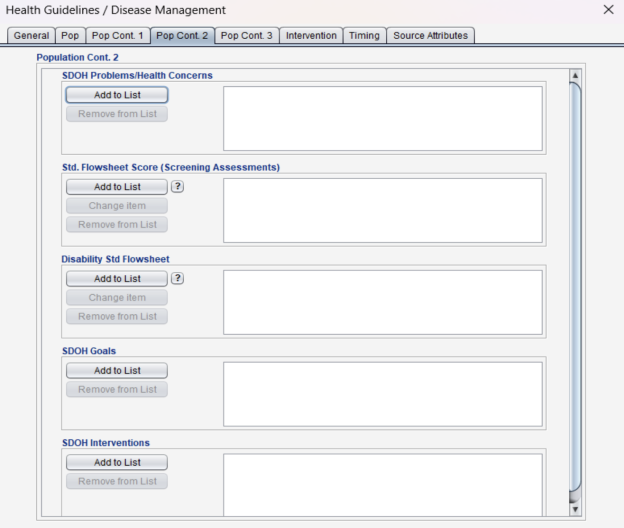The image size is (624, 528).
Task: Go to the Pop Cont. 3 tab
Action: pos(246,36)
